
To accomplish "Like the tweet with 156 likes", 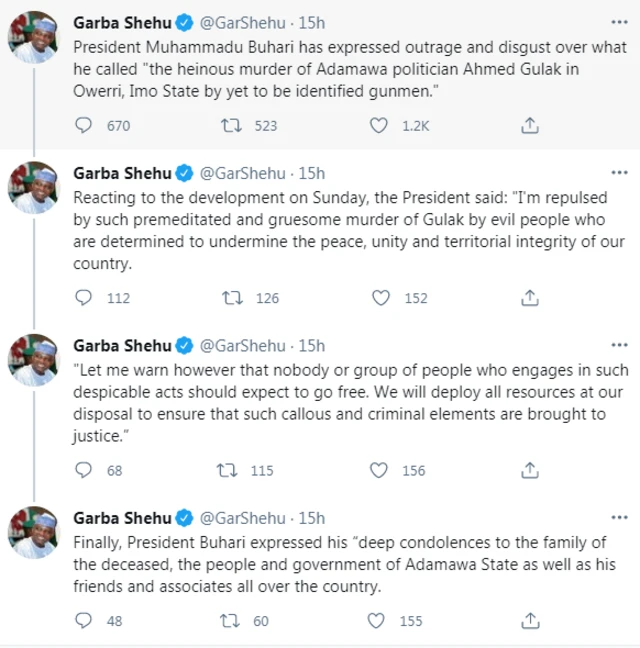I will pyautogui.click(x=379, y=470).
